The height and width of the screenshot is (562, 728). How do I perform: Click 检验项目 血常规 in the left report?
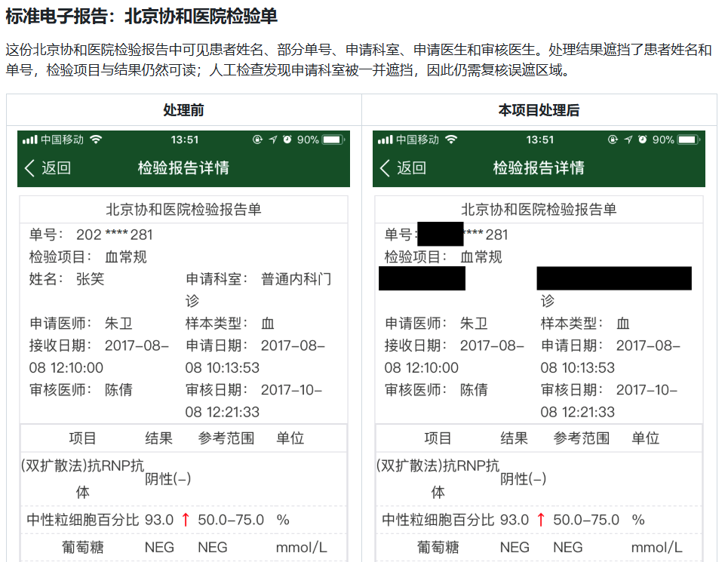click(88, 256)
